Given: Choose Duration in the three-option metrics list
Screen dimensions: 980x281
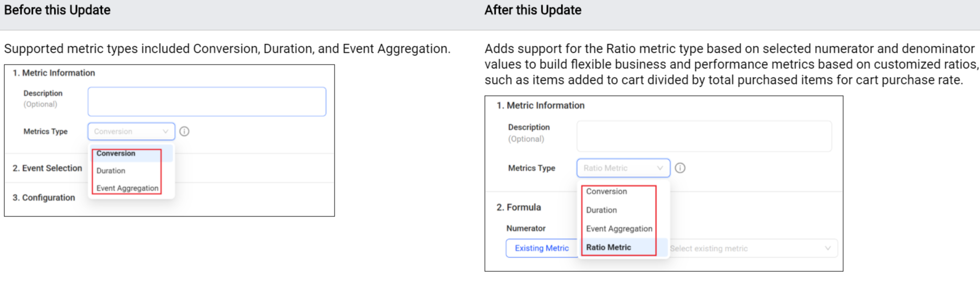Looking at the screenshot, I should (x=111, y=171).
